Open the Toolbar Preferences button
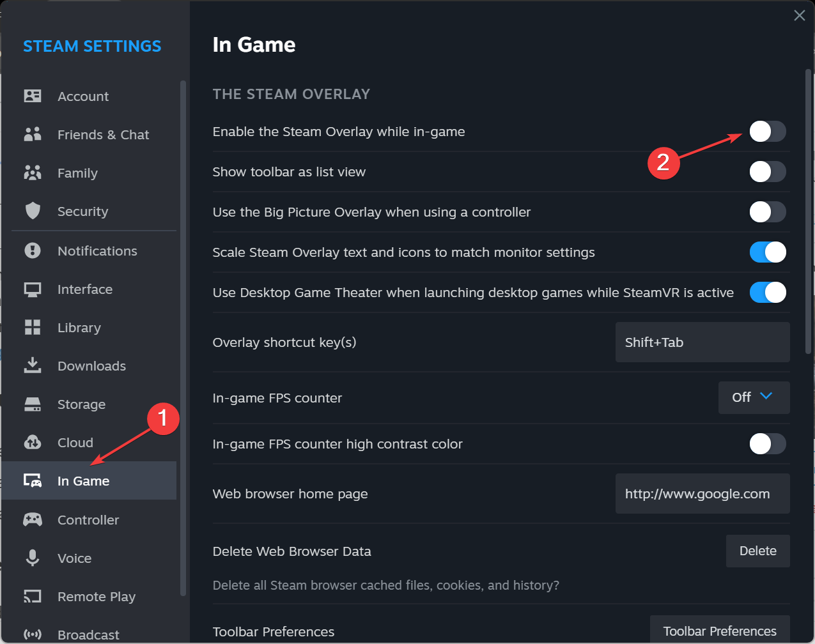 (719, 631)
